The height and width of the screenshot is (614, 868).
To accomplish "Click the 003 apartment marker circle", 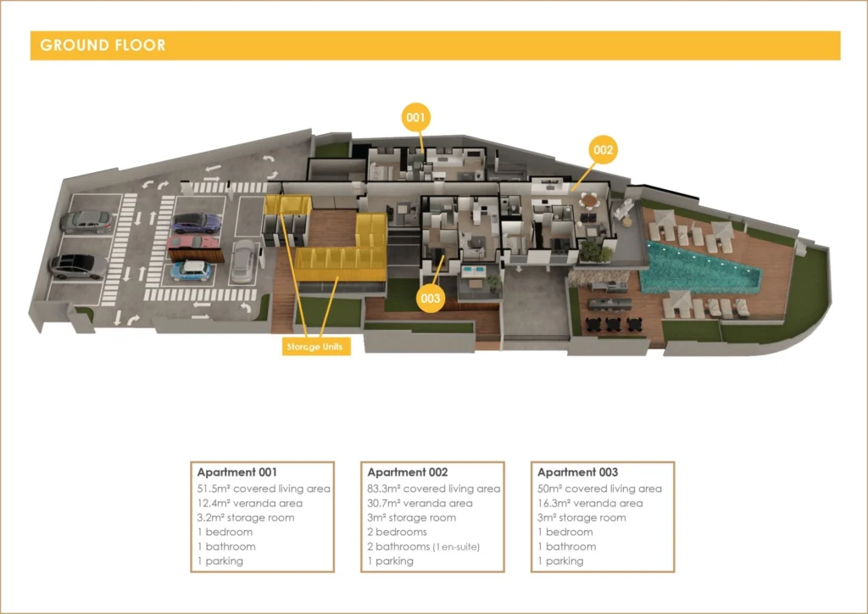I will 431,299.
